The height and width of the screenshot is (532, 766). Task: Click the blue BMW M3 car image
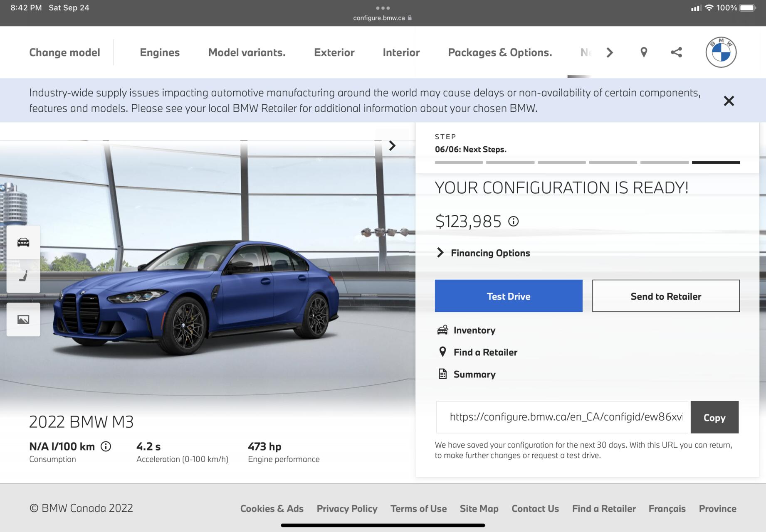(195, 297)
